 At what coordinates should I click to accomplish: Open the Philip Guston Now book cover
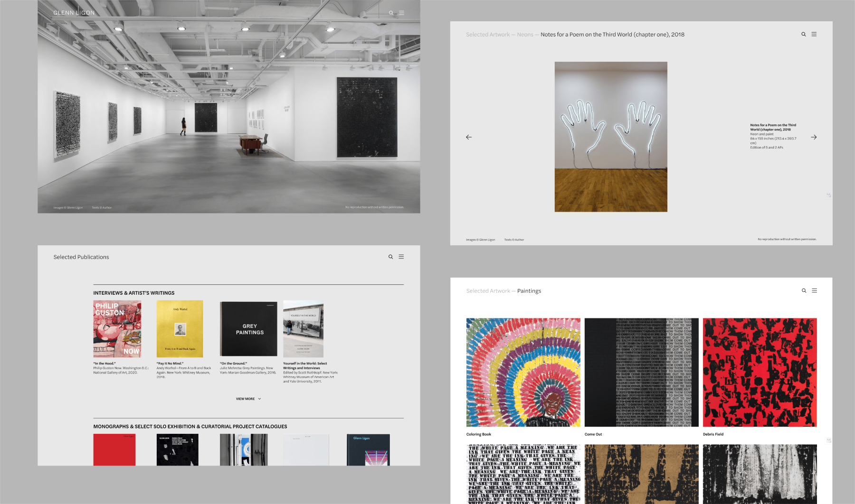click(x=117, y=329)
